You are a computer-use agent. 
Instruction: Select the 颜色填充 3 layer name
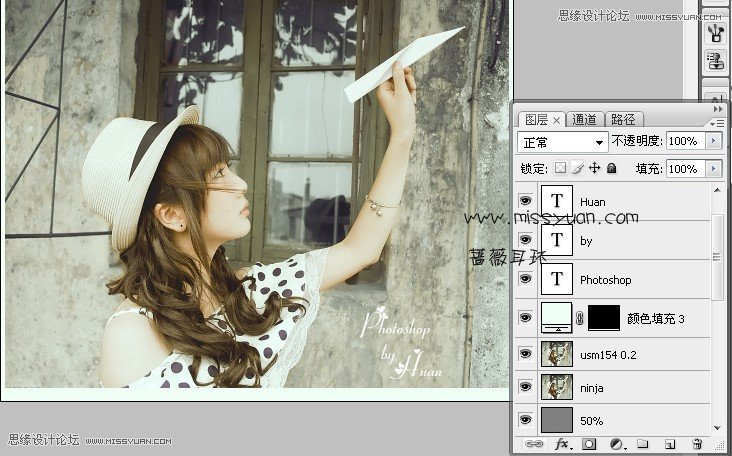655,319
